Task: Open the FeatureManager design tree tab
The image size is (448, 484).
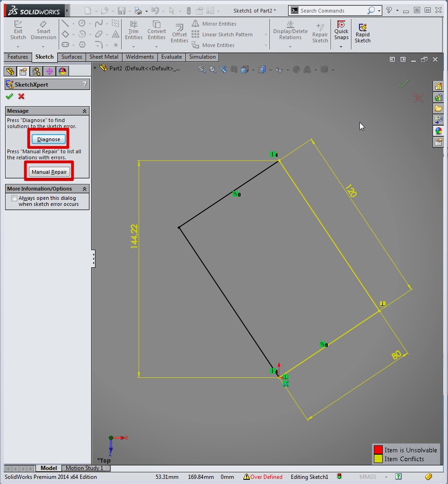Action: pyautogui.click(x=10, y=71)
